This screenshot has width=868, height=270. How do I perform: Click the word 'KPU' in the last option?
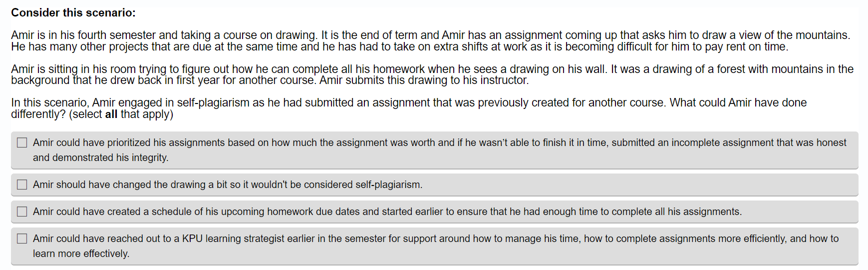(x=192, y=238)
